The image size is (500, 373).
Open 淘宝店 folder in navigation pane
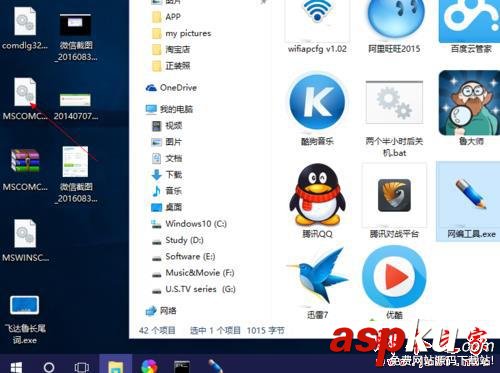pos(171,50)
